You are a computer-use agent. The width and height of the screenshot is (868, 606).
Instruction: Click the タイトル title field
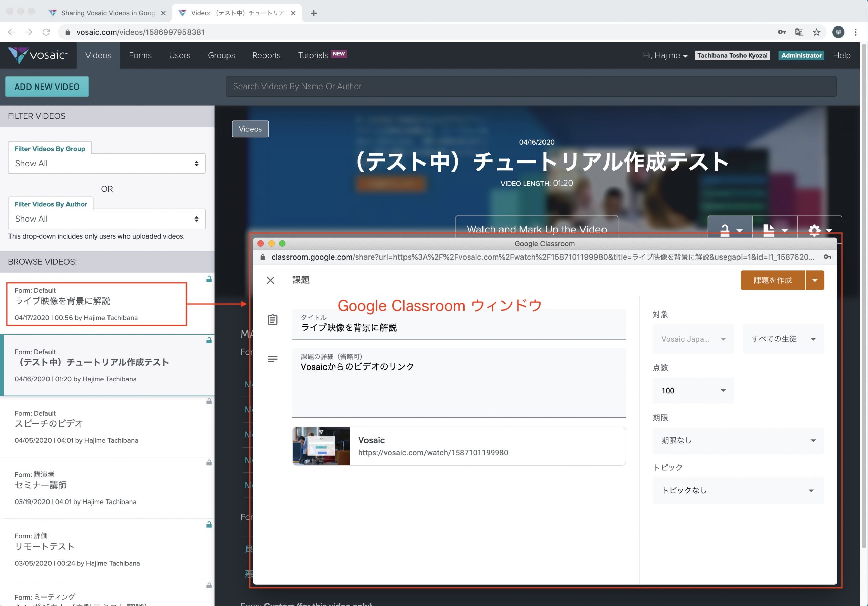coord(458,324)
